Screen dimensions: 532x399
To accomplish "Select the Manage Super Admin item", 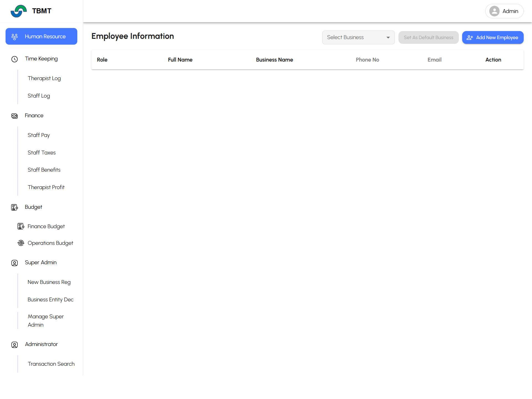I will 46,321.
